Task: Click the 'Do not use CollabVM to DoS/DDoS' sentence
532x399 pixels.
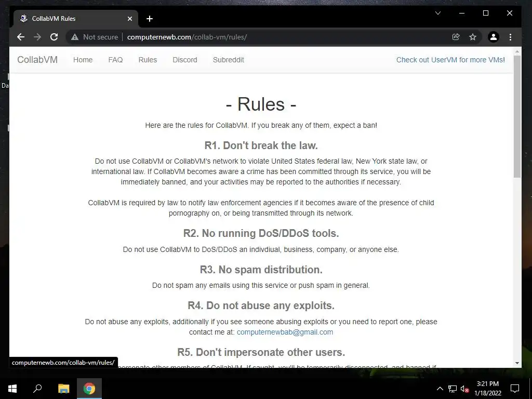Action: tap(261, 249)
